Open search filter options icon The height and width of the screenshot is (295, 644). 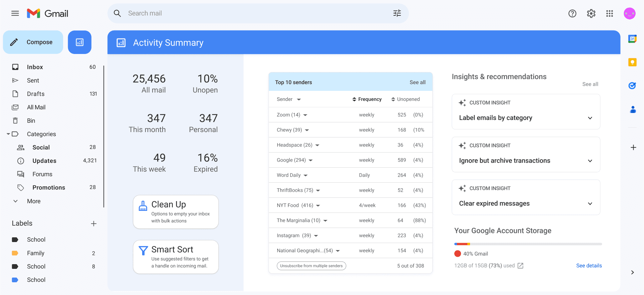[x=397, y=13]
